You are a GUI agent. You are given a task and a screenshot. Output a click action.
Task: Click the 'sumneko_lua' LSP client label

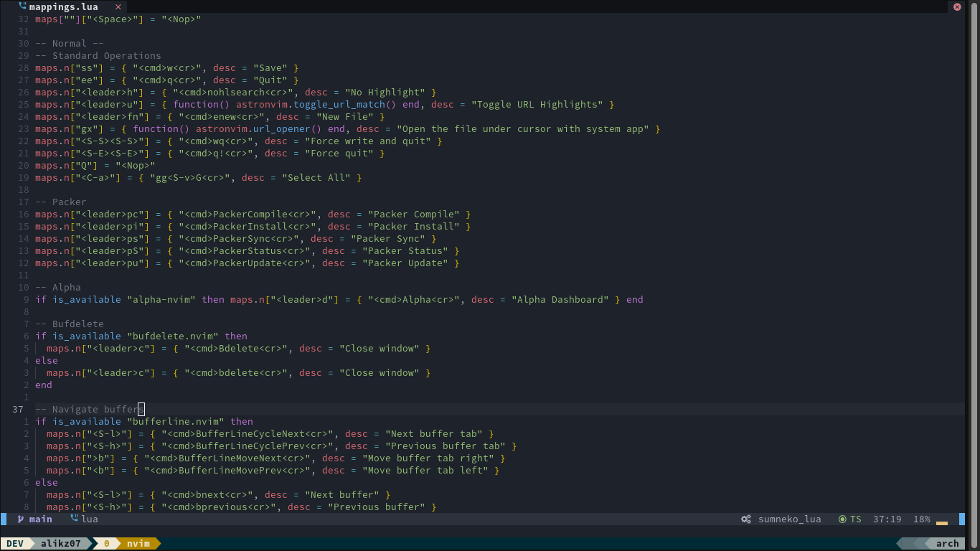(x=790, y=519)
